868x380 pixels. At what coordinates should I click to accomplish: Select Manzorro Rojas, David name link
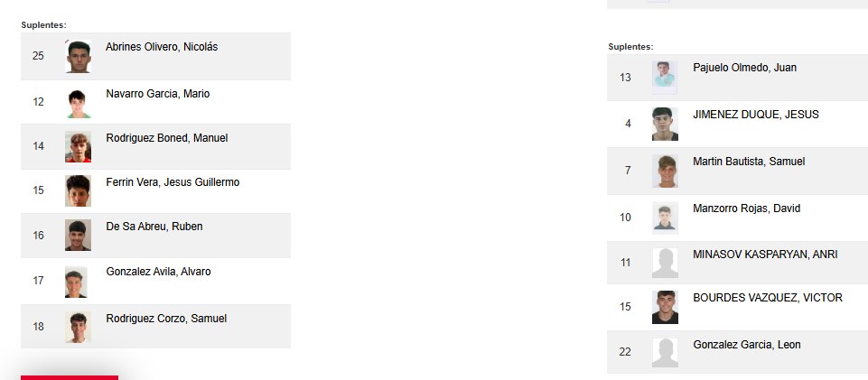click(x=746, y=209)
